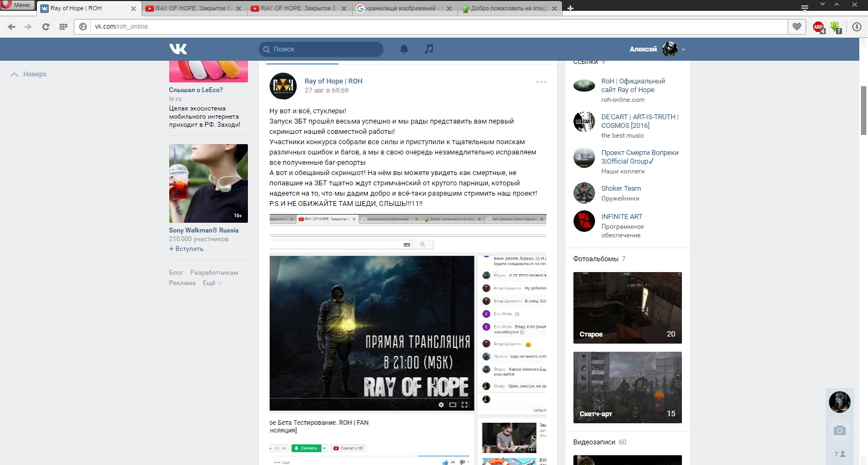Image resolution: width=868 pixels, height=465 pixels.
Task: Open the DE'CART avatar icon
Action: tap(584, 121)
